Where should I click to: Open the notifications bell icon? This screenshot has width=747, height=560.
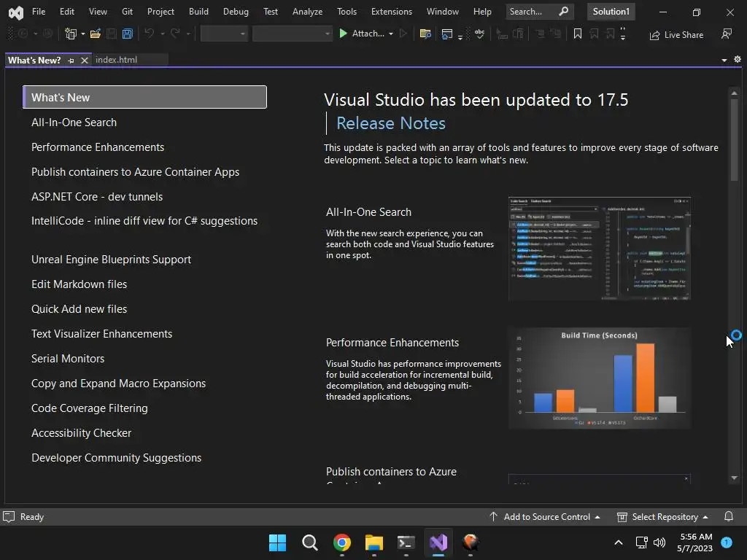coord(729,517)
